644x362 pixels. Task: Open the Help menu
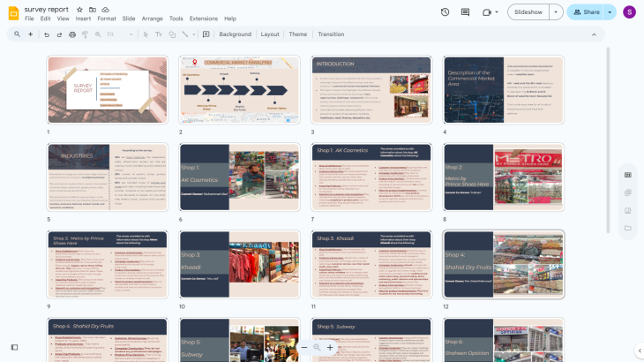click(x=230, y=19)
